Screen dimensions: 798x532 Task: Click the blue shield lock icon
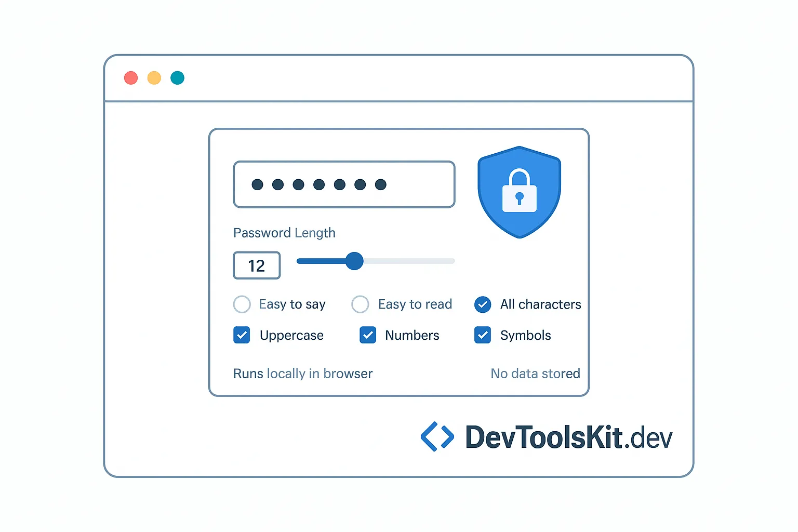[x=519, y=192]
